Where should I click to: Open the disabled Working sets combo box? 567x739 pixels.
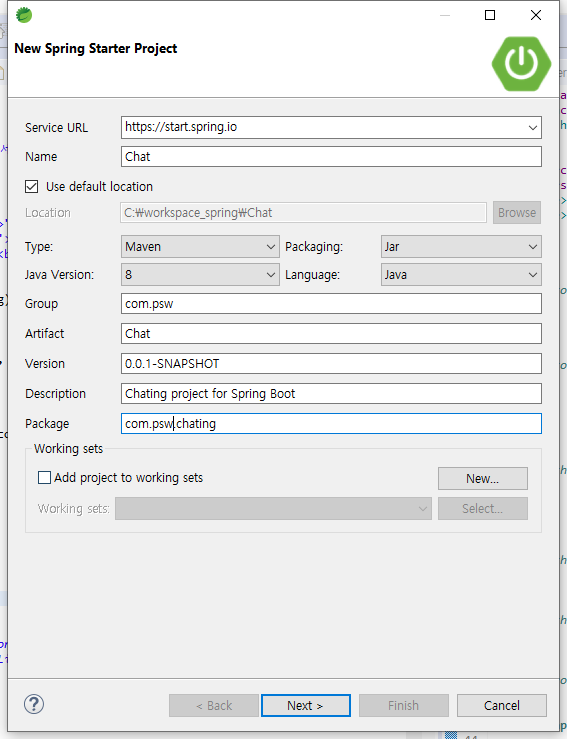point(273,509)
